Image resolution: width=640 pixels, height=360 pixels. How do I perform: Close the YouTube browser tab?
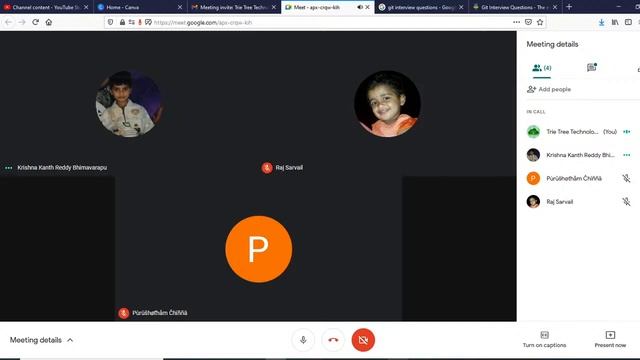pos(86,7)
